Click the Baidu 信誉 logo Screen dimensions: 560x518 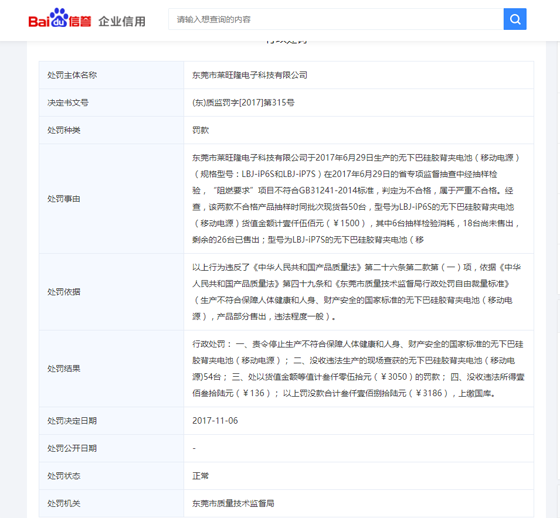59,19
